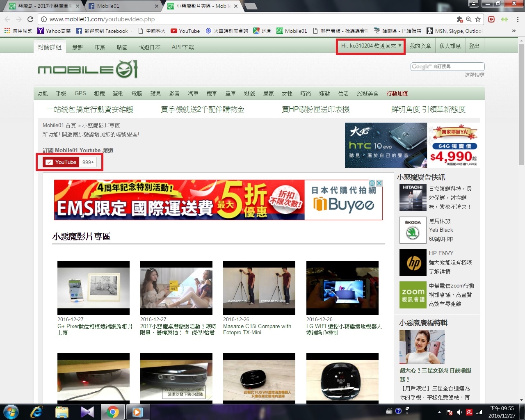
Task: Select the 市集 site tab
Action: tap(100, 47)
